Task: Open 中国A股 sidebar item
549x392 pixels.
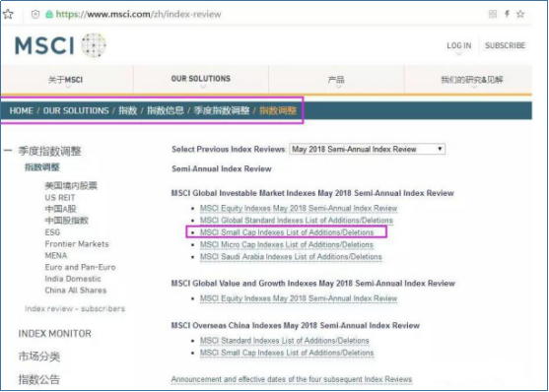Action: 60,209
